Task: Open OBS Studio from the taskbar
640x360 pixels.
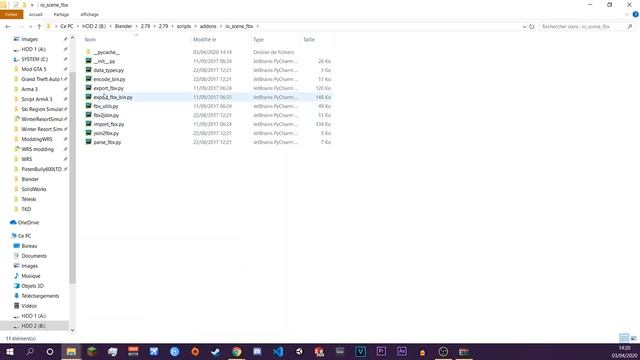Action: coord(443,351)
